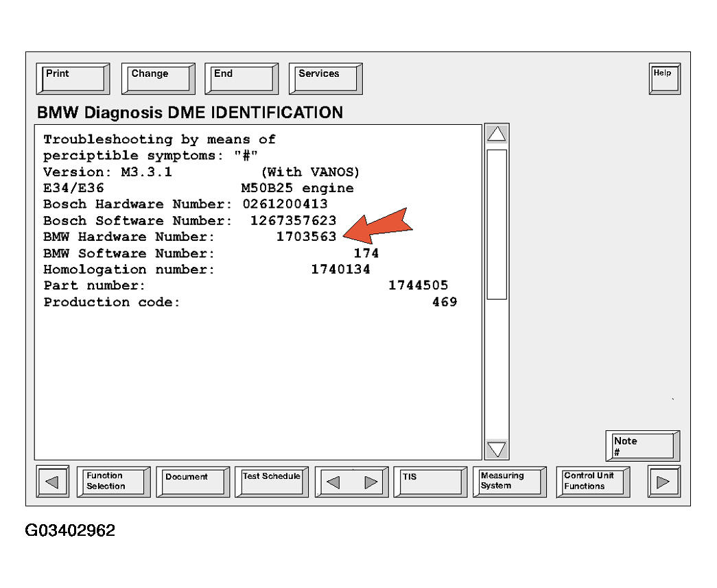Open the Note # button
The height and width of the screenshot is (588, 717).
[642, 446]
